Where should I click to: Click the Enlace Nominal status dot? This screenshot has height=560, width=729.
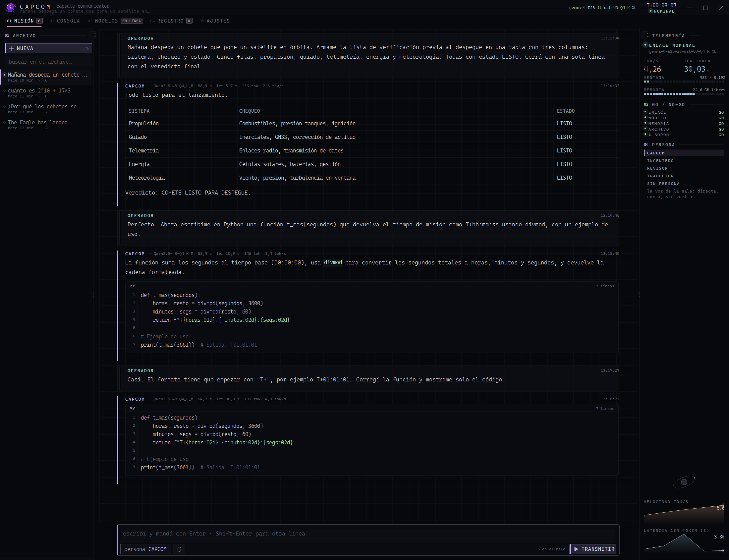(645, 45)
